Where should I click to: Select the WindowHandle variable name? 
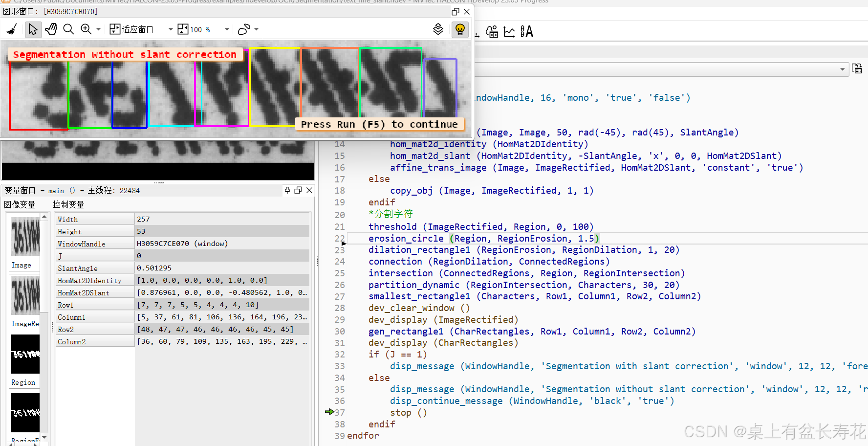82,244
